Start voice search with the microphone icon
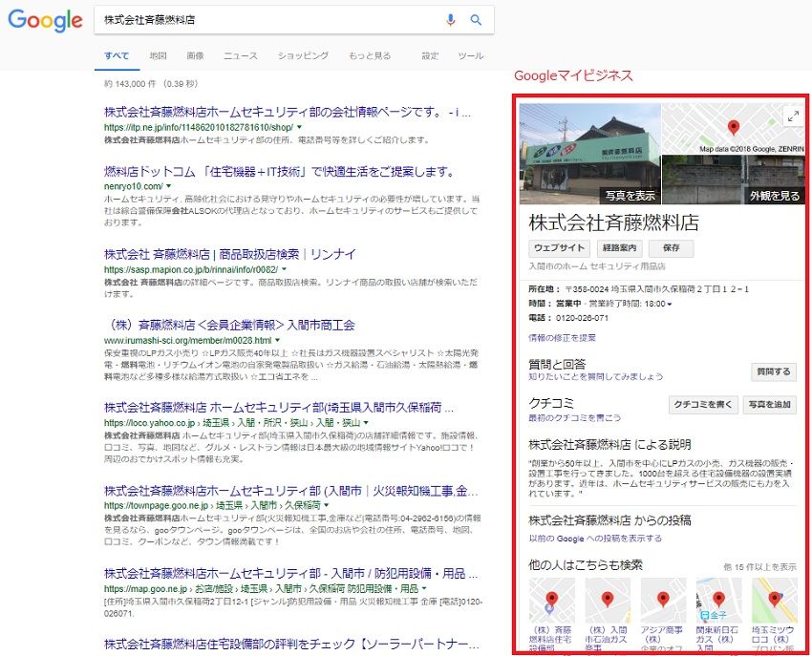This screenshot has width=812, height=656. [x=451, y=20]
